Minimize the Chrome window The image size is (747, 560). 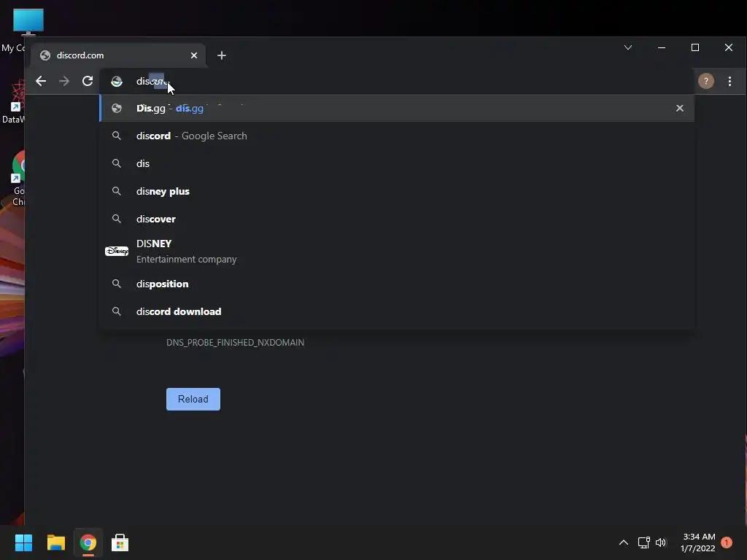tap(661, 47)
